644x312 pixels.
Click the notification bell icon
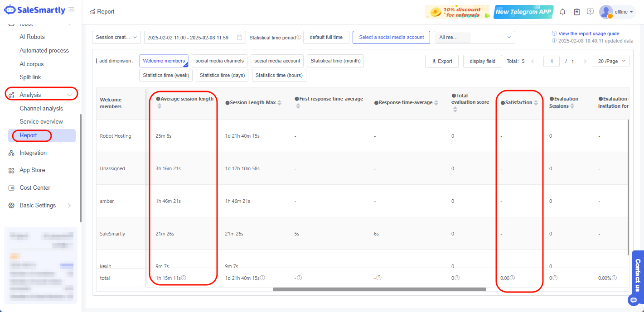562,12
